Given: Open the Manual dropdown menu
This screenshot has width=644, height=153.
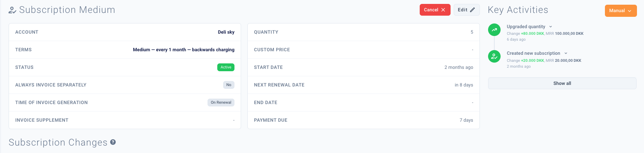Looking at the screenshot, I should 621,11.
